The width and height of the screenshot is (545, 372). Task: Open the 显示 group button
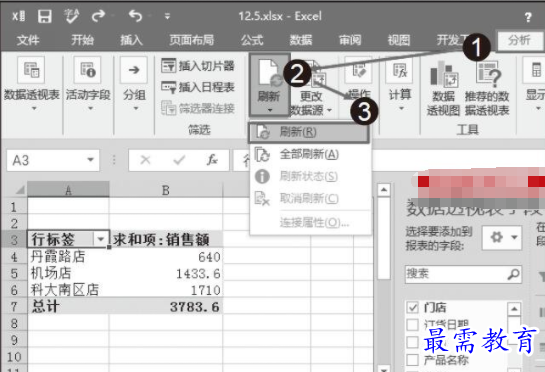(x=535, y=83)
